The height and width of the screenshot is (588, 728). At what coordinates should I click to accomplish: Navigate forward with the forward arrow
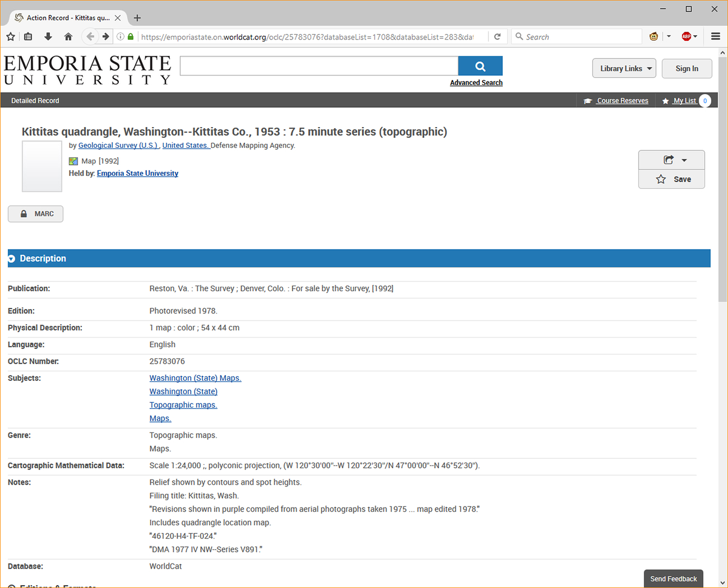[x=105, y=37]
